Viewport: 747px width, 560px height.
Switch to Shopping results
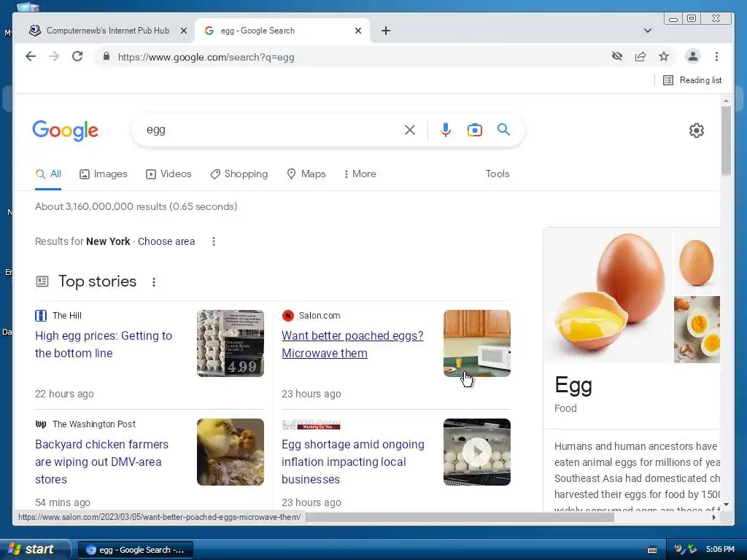click(239, 174)
